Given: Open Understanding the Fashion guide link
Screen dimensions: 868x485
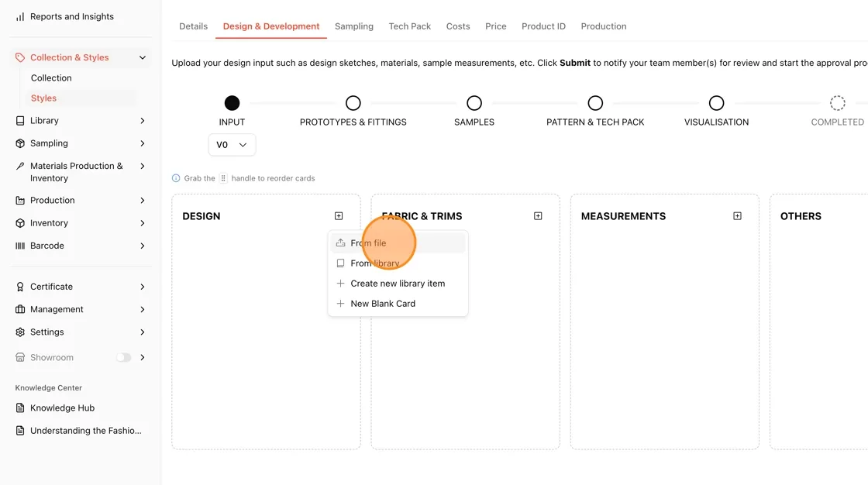Looking at the screenshot, I should point(86,431).
